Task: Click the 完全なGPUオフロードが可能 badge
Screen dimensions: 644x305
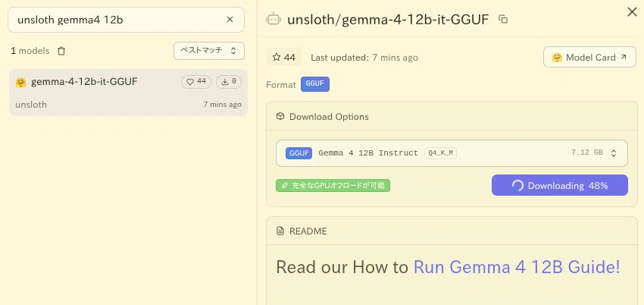Action: coord(333,185)
